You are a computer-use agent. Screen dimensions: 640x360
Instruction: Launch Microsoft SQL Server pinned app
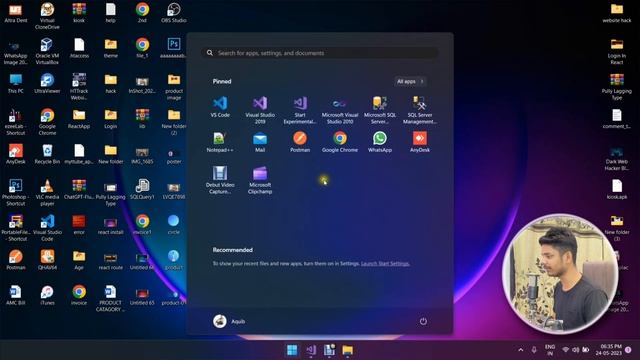pos(380,110)
